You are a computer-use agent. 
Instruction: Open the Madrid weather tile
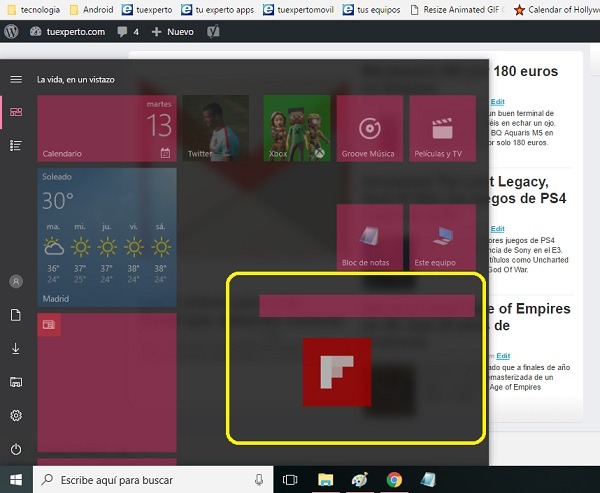coord(107,237)
